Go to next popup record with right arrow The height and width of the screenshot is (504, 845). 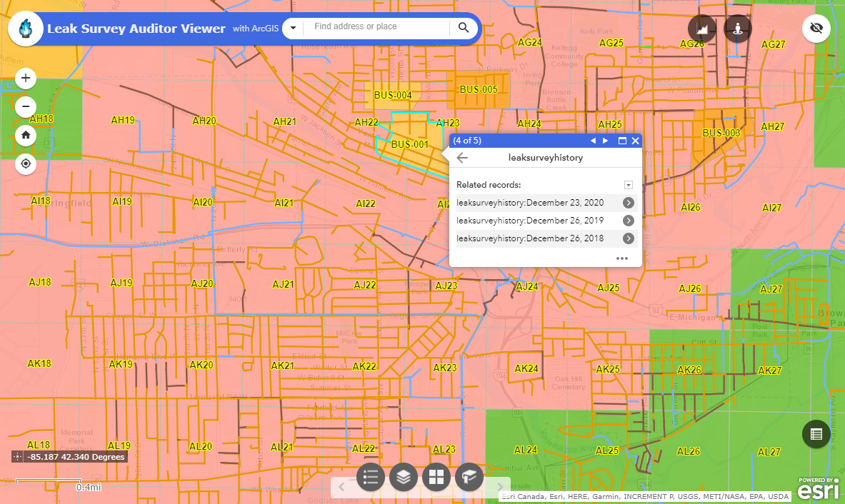[605, 141]
